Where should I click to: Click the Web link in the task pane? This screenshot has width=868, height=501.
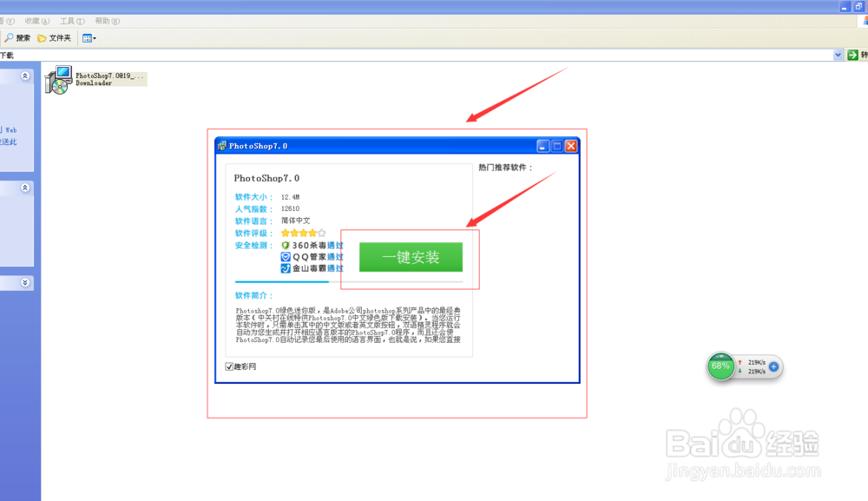point(10,130)
